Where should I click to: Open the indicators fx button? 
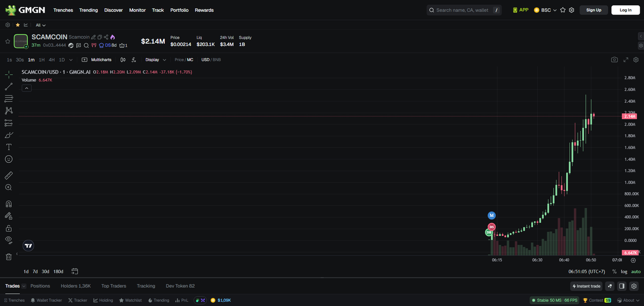pyautogui.click(x=134, y=60)
